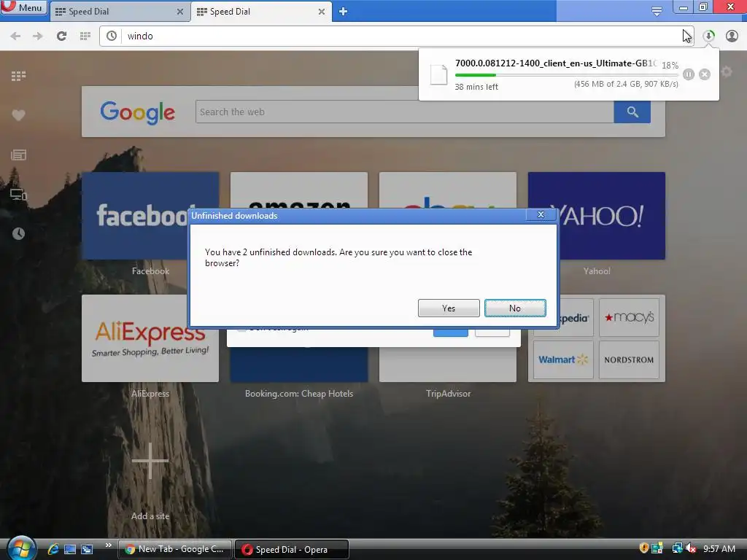Go back with the back arrow
The height and width of the screenshot is (560, 747).
15,36
